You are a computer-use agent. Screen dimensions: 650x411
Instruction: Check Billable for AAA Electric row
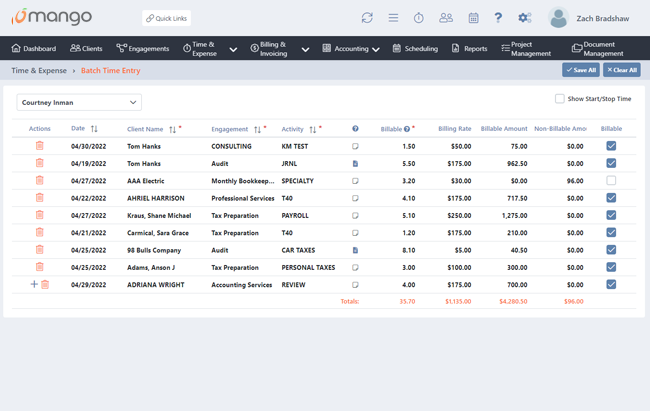611,180
